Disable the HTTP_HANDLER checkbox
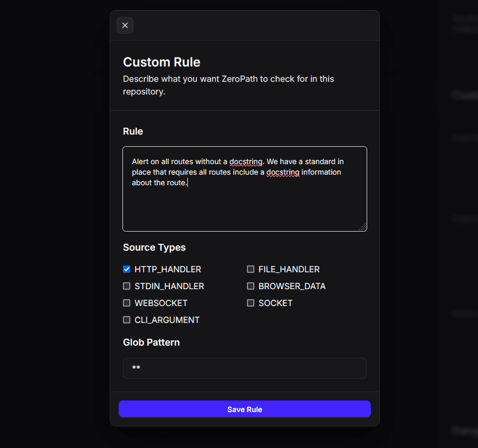Screen dimensions: 478x448 click(127, 269)
